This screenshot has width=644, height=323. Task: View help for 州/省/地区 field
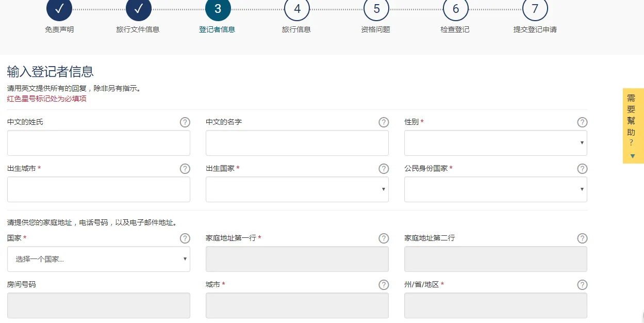[x=582, y=285]
